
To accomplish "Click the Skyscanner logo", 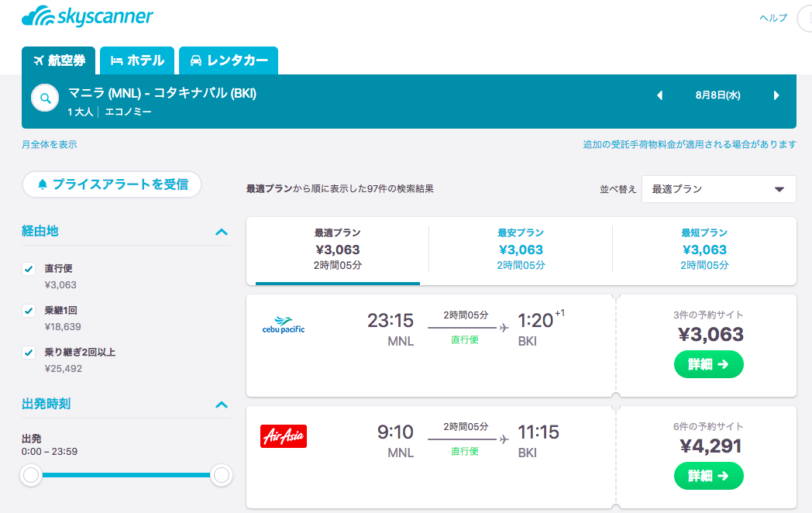I will click(88, 17).
